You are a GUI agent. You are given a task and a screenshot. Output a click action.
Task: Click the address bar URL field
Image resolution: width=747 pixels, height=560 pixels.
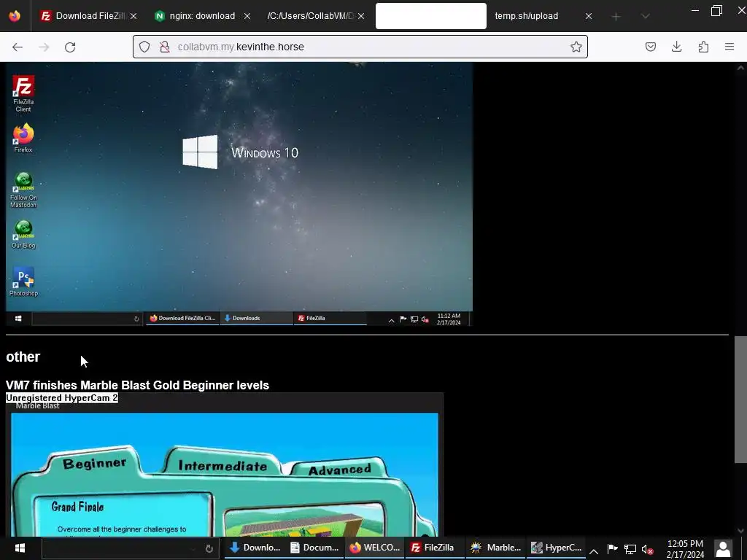point(360,47)
